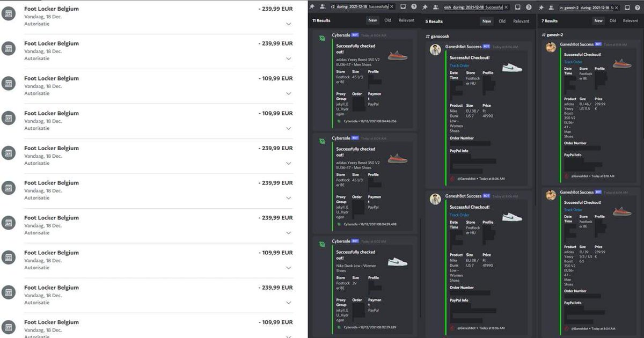Select Old sorting in the 11 Results panel
The height and width of the screenshot is (338, 644).
(388, 20)
